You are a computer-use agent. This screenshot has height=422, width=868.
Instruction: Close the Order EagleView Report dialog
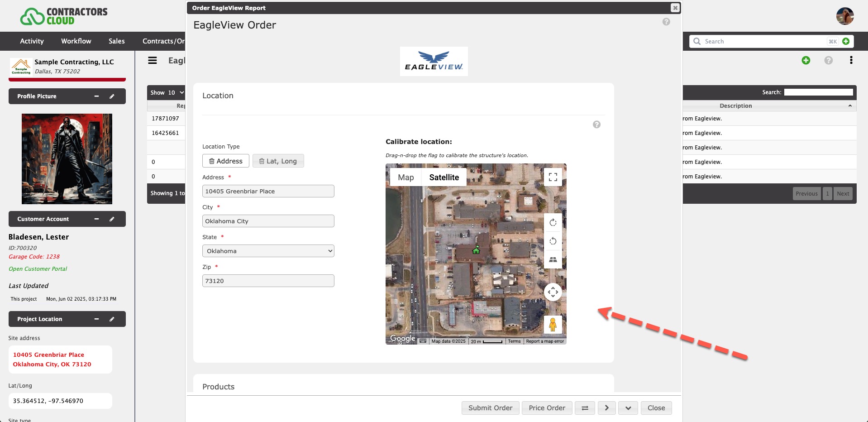click(675, 8)
